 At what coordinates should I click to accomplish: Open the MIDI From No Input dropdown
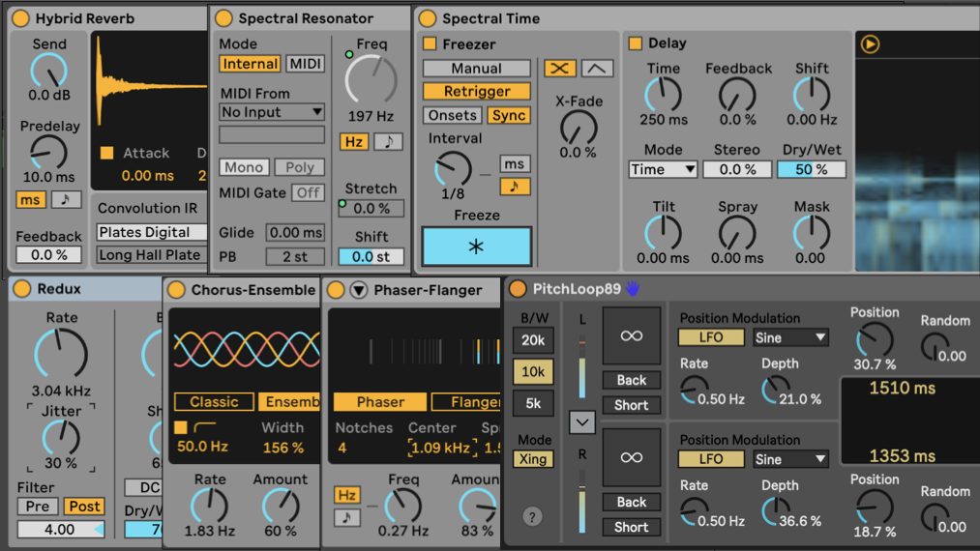click(x=271, y=112)
